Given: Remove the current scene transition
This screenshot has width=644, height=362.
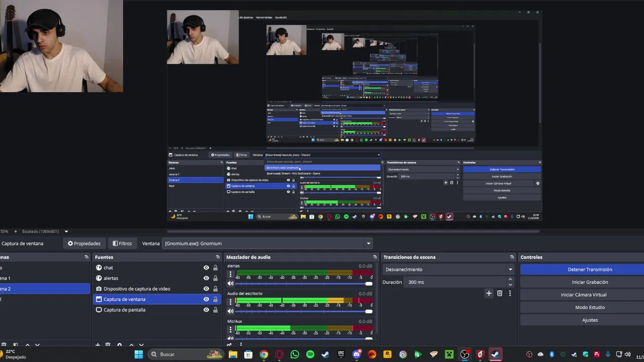Looking at the screenshot, I should (x=500, y=293).
